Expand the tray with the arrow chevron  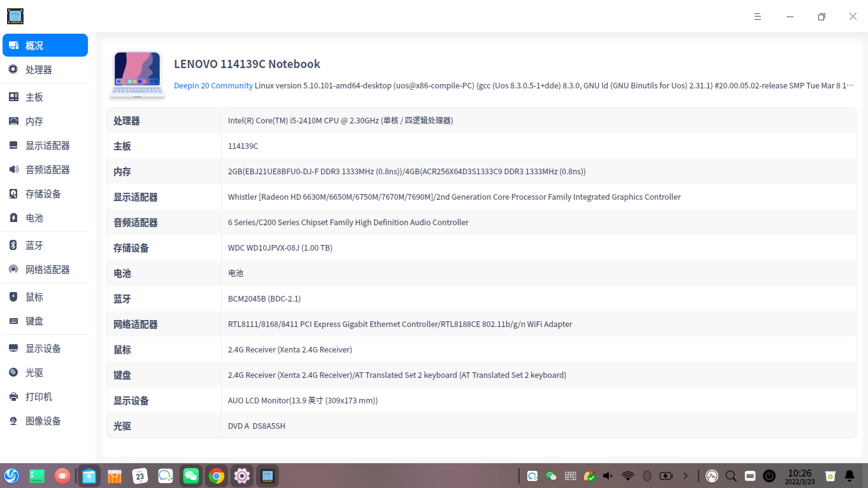pyautogui.click(x=685, y=476)
